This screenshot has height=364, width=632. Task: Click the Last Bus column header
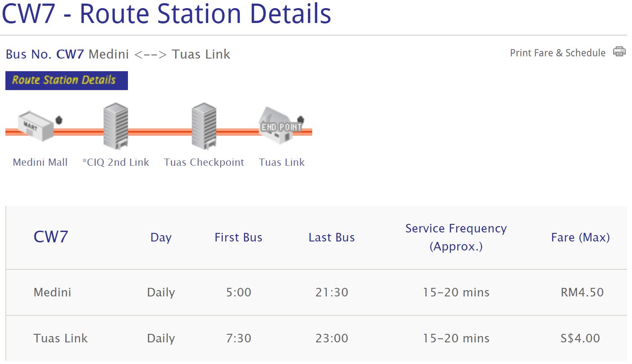332,237
